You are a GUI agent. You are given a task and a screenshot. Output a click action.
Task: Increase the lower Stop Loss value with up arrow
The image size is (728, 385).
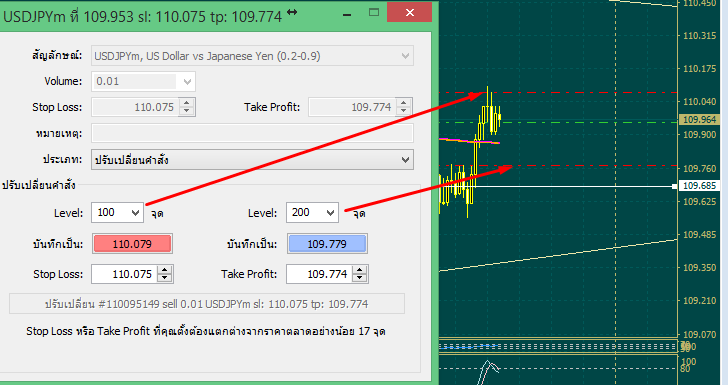[x=165, y=270]
